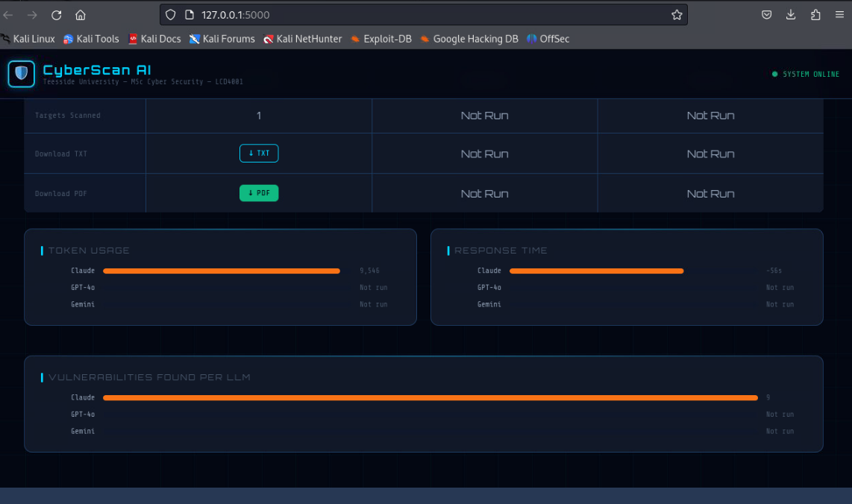Download the Claude TXT report
The width and height of the screenshot is (852, 504).
(x=259, y=153)
